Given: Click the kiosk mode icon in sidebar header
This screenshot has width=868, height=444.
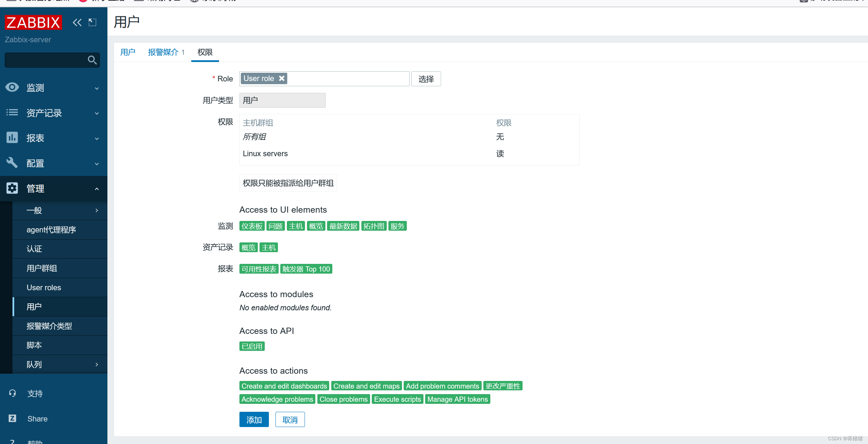Looking at the screenshot, I should 93,23.
